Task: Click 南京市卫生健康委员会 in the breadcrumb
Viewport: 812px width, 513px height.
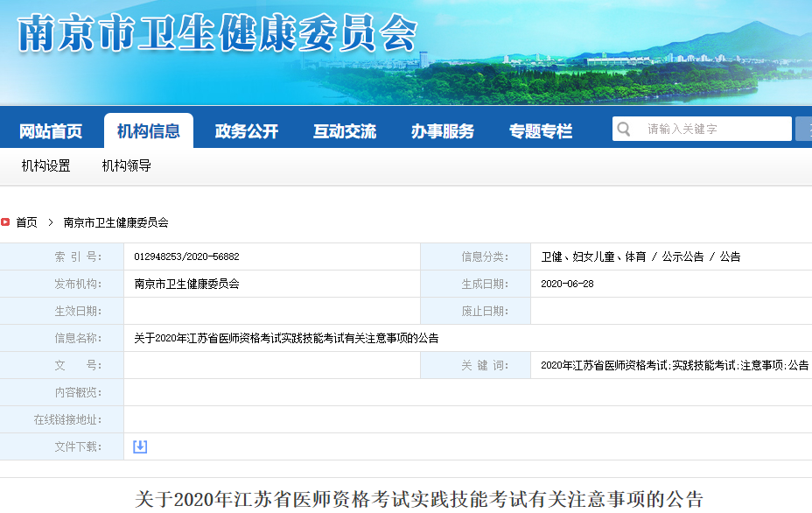Action: 116,222
